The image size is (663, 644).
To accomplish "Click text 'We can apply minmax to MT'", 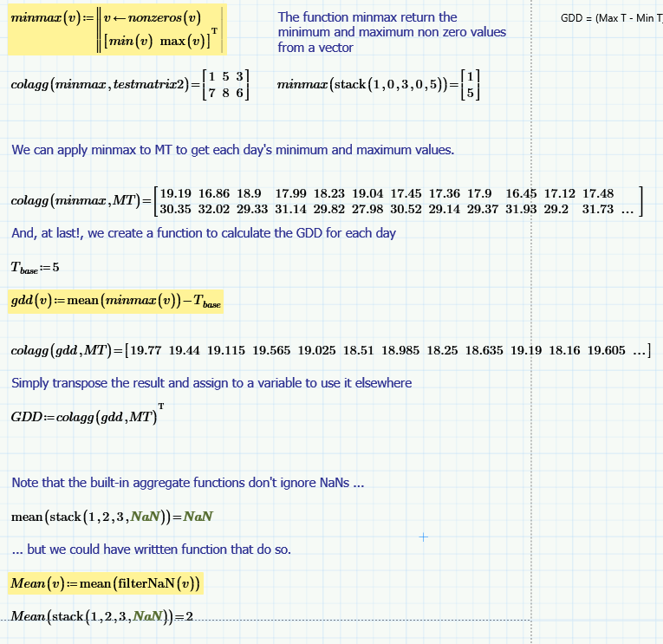I will [91, 150].
